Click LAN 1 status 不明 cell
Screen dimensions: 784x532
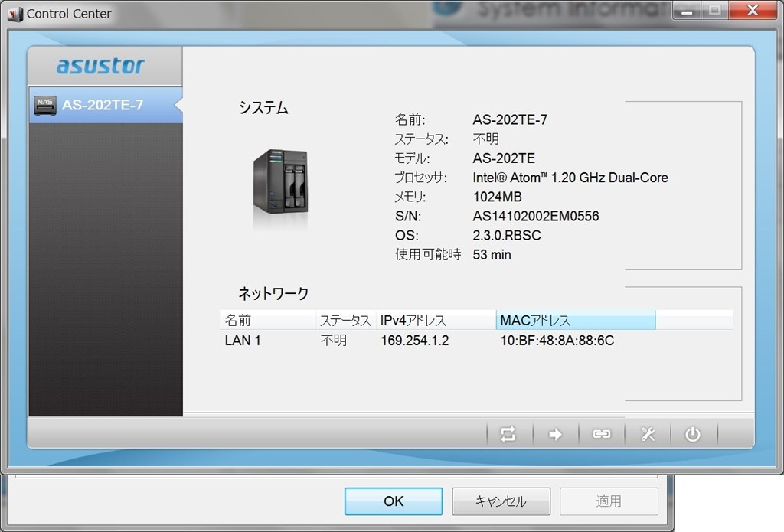(334, 341)
